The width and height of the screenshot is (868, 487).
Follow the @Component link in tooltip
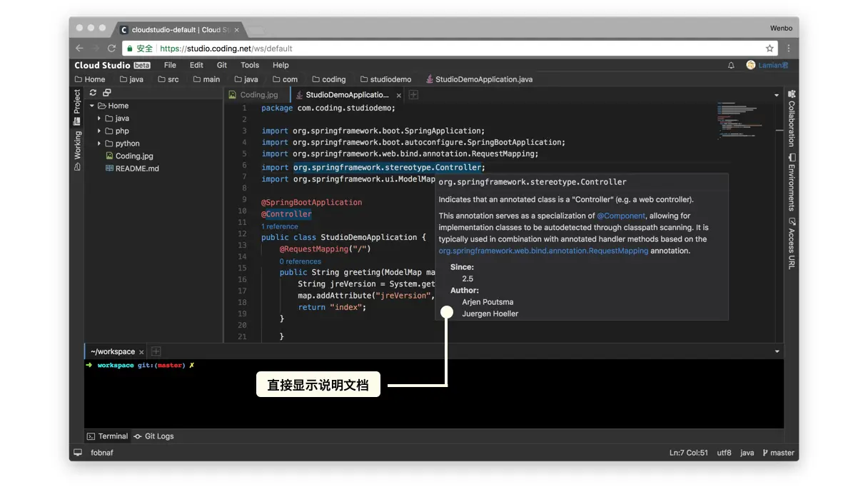pyautogui.click(x=621, y=216)
